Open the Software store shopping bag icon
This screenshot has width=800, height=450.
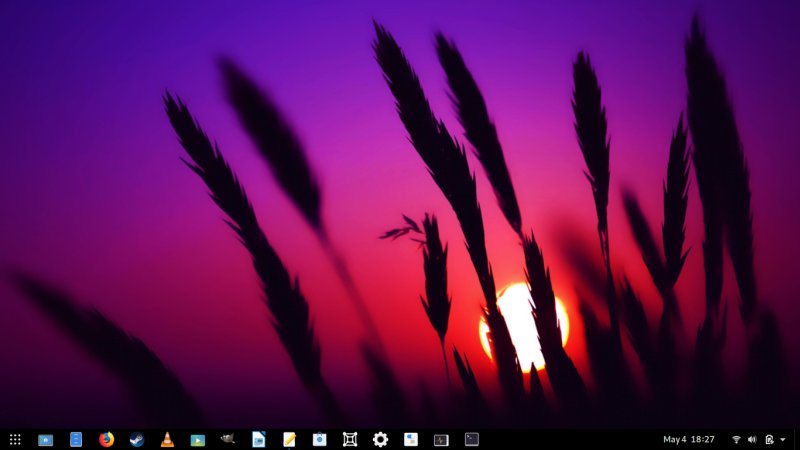click(x=319, y=439)
